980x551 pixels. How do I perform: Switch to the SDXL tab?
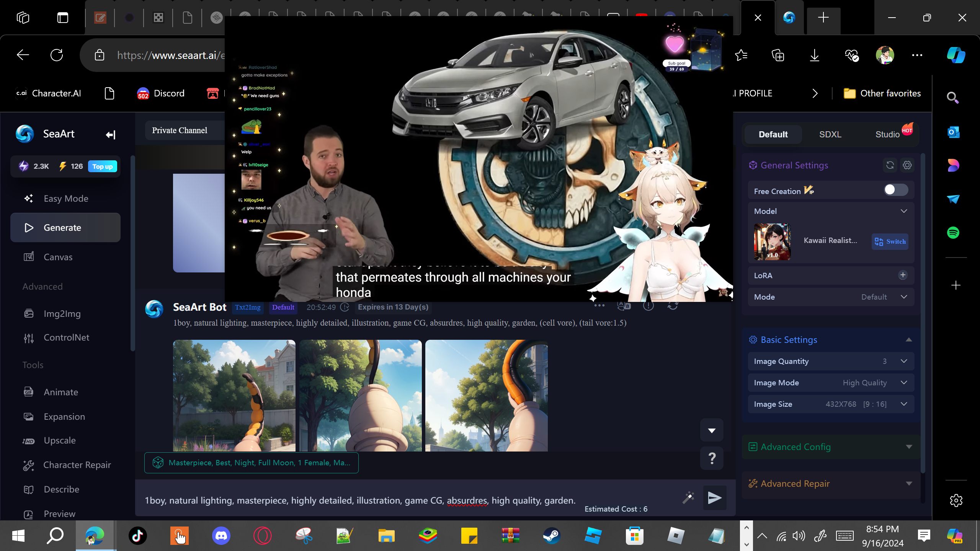click(830, 134)
